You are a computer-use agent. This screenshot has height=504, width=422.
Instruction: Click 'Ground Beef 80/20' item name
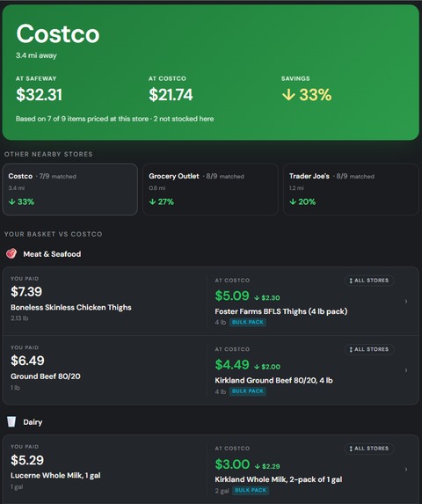tap(46, 376)
